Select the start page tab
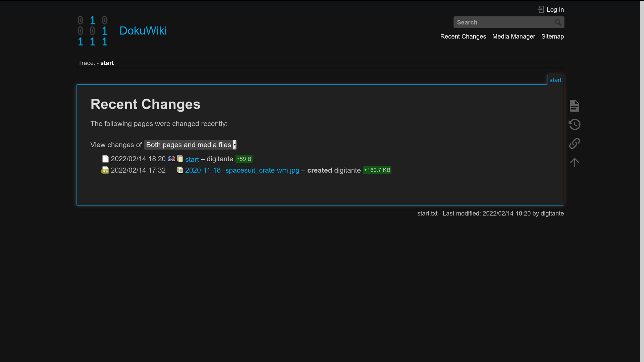 point(555,80)
